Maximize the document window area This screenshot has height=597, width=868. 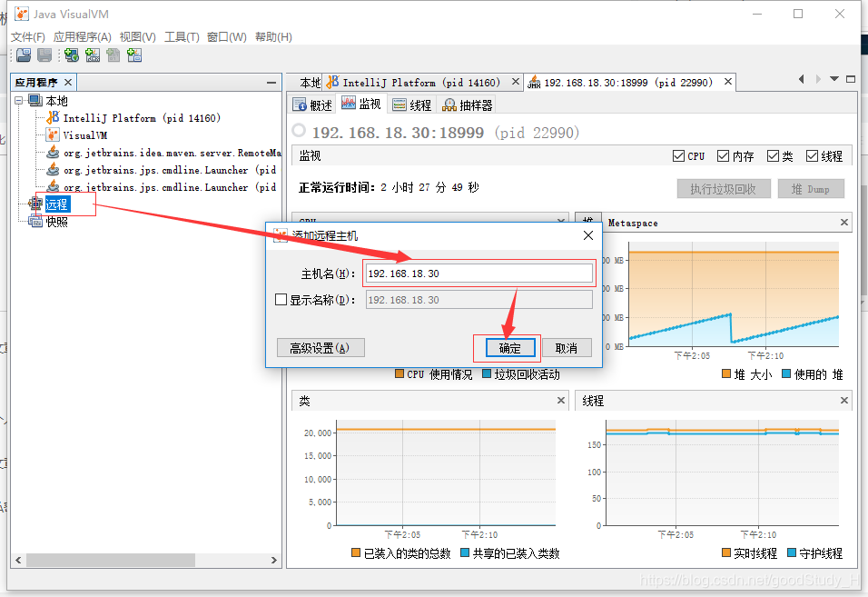851,79
